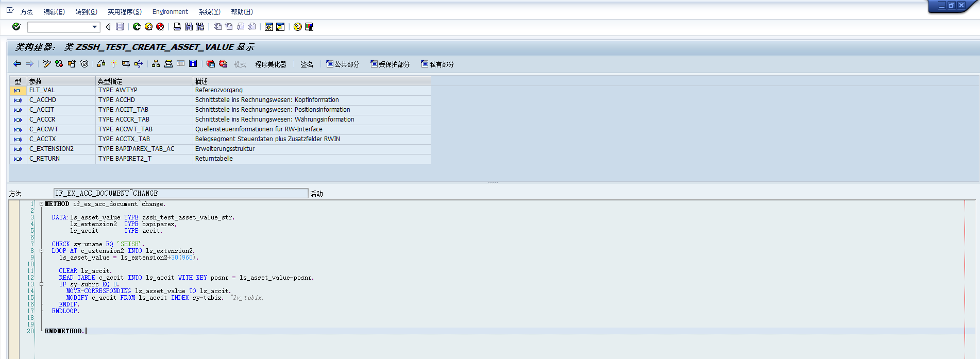Set external breakpoint stop-person icon

(x=223, y=64)
